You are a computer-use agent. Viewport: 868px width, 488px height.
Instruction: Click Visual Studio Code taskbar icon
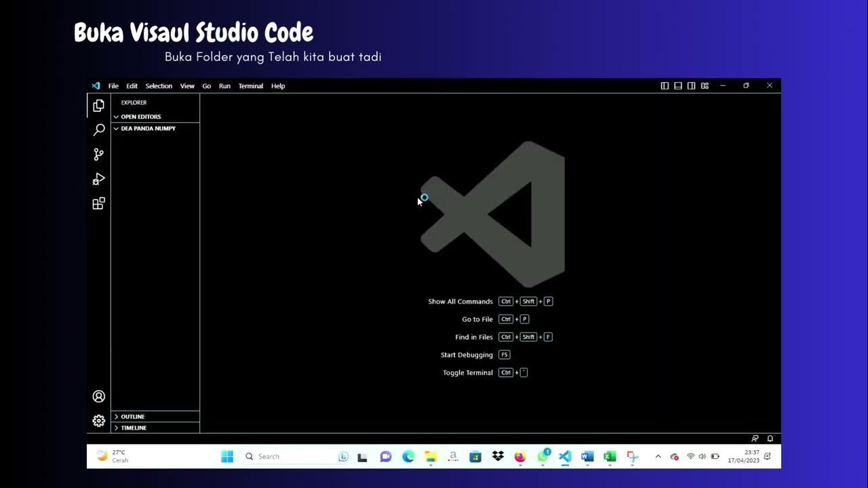pos(565,457)
